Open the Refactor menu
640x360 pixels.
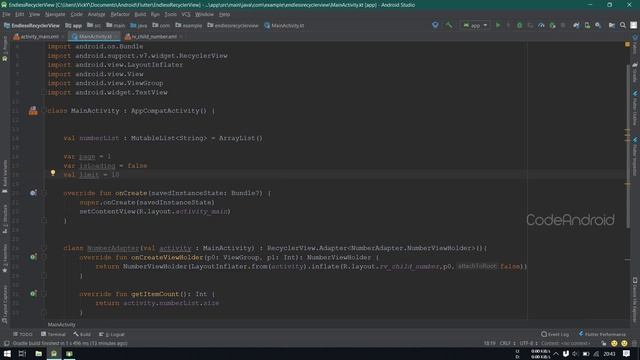click(x=120, y=14)
